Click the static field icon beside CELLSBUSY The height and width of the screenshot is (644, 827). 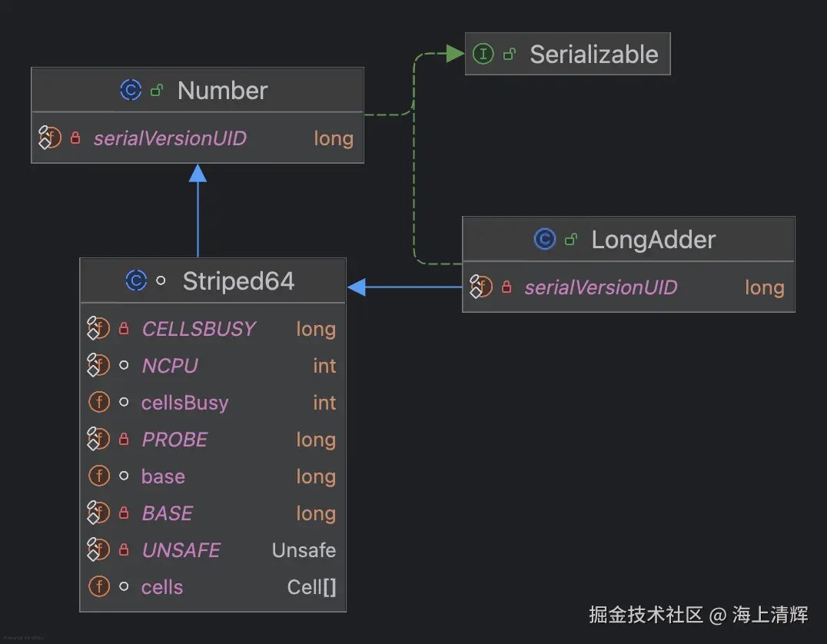99,328
